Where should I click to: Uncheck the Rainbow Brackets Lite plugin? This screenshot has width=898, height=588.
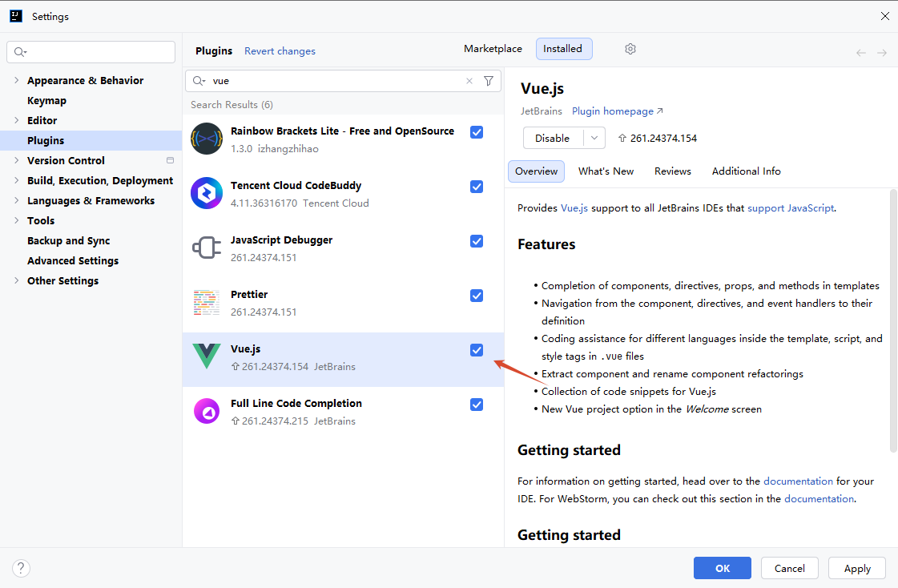[x=477, y=132]
